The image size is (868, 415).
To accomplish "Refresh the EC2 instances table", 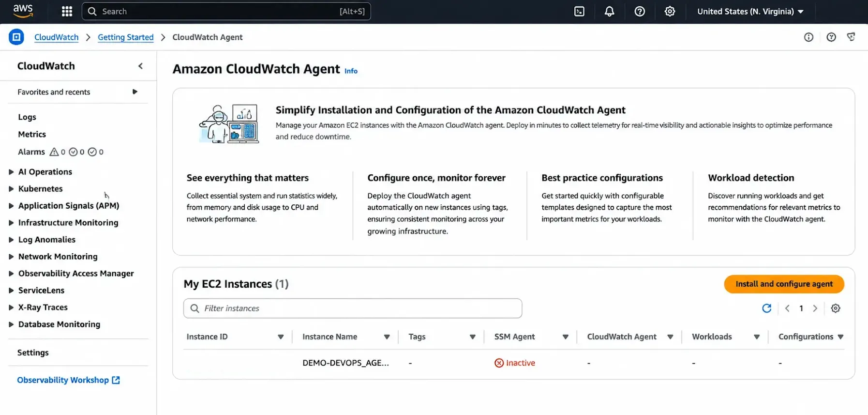I will [766, 308].
